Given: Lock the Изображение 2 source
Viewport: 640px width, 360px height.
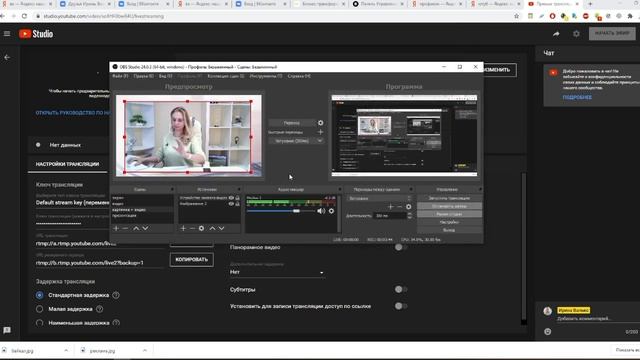Looking at the screenshot, I should [x=238, y=204].
